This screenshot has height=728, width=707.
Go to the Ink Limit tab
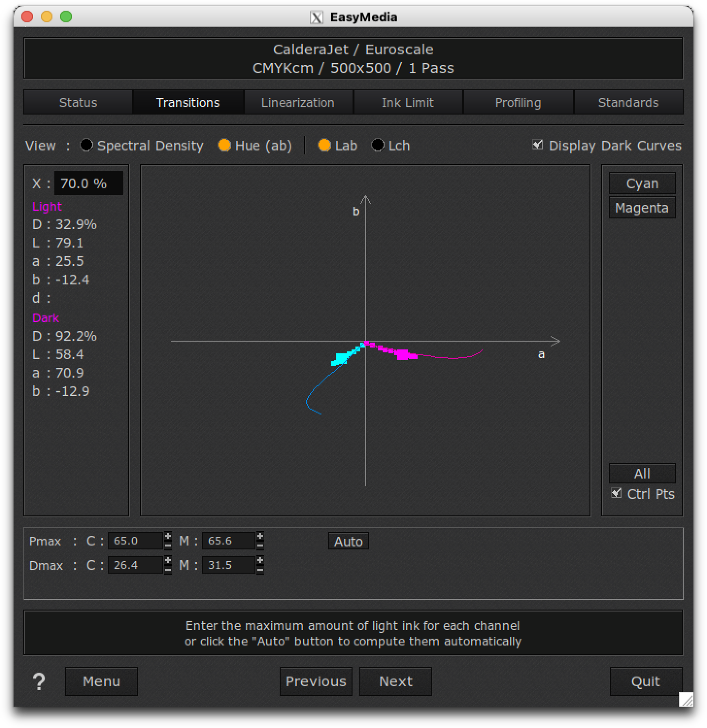coord(408,102)
